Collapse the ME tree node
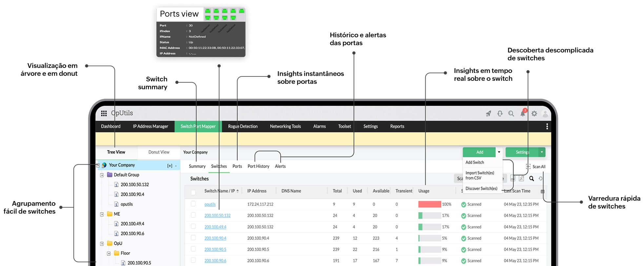This screenshot has height=266, width=644. (x=102, y=214)
